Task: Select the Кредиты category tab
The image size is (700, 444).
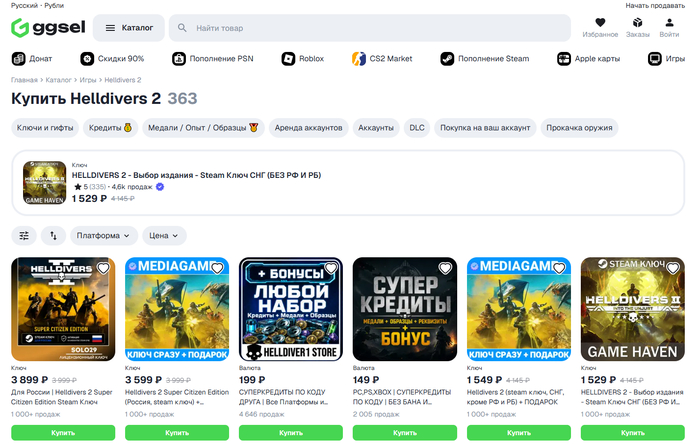Action: click(x=110, y=128)
